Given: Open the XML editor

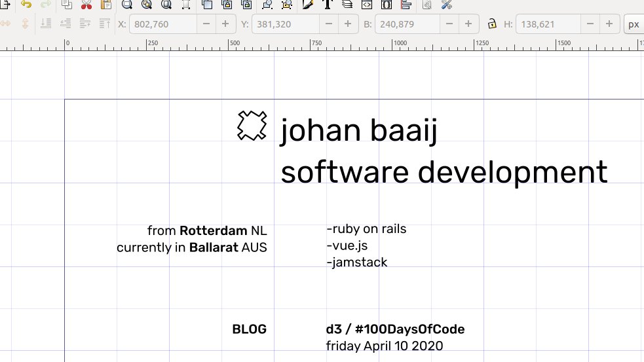Looking at the screenshot, I should click(x=367, y=4).
